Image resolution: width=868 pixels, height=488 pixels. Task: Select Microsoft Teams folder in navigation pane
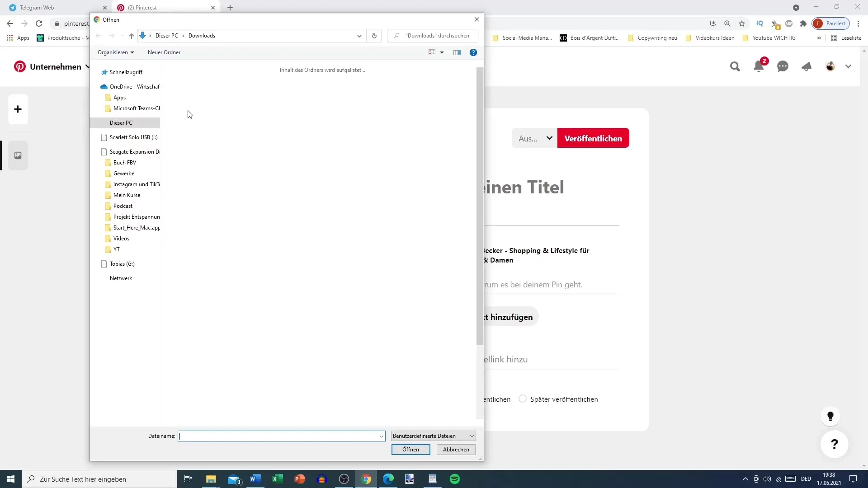[132, 108]
